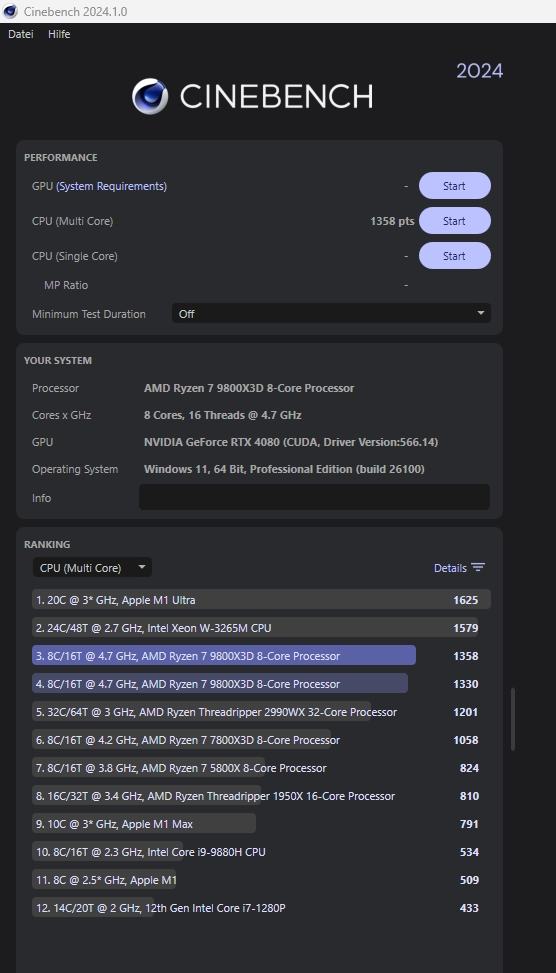Click the Cinebench app icon in title bar
Image resolution: width=556 pixels, height=973 pixels.
pos(11,11)
